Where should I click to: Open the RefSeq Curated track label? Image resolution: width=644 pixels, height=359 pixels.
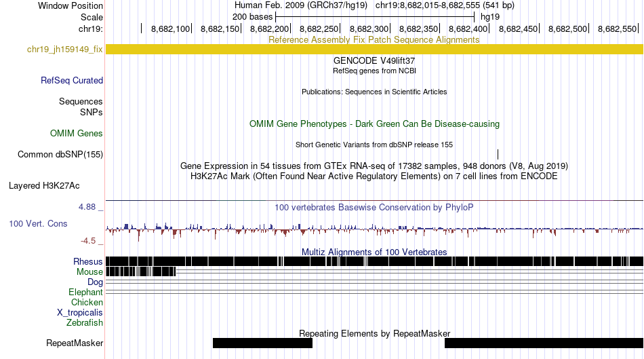tap(71, 80)
